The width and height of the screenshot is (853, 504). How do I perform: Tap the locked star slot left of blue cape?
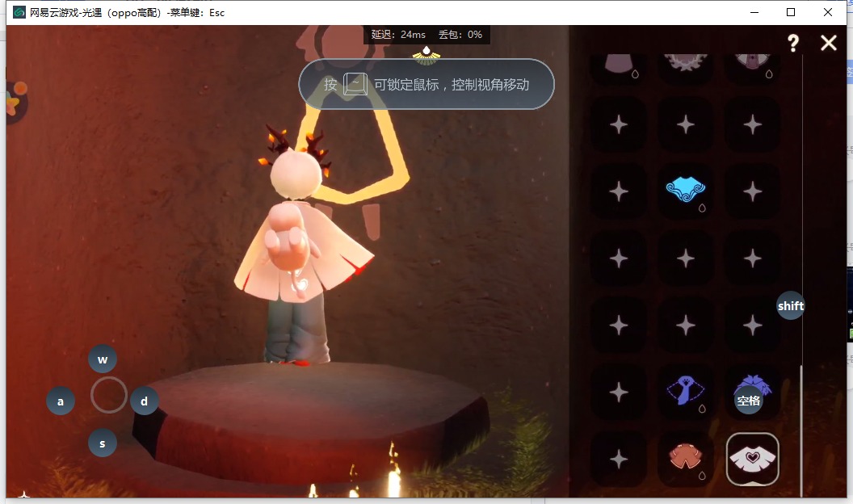pos(619,191)
